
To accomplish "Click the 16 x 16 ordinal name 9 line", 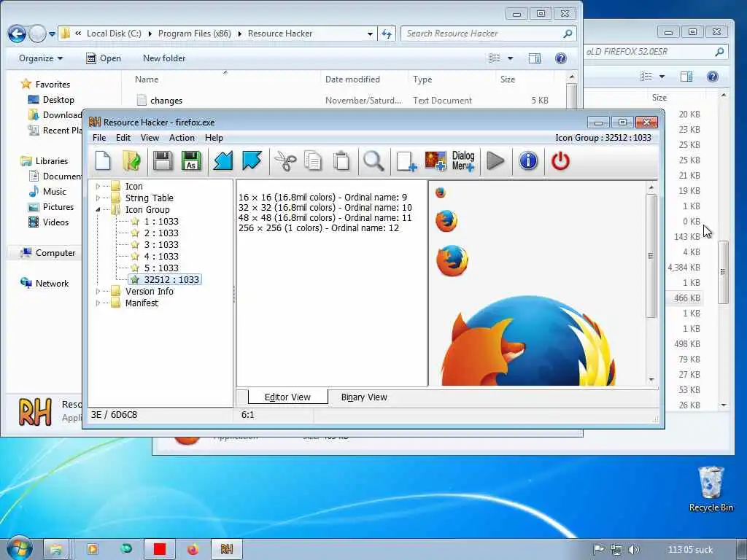I will [322, 197].
